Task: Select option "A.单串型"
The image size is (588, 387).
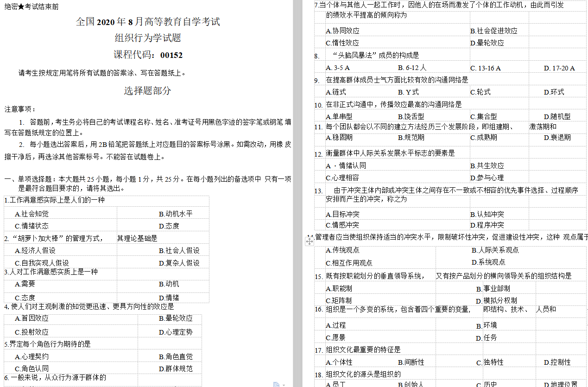Action: pos(339,117)
